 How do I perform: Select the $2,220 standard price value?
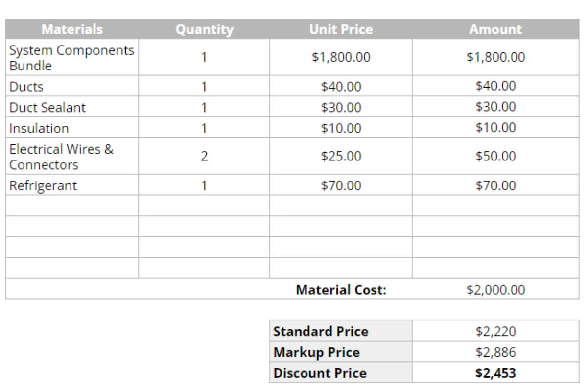pyautogui.click(x=495, y=332)
